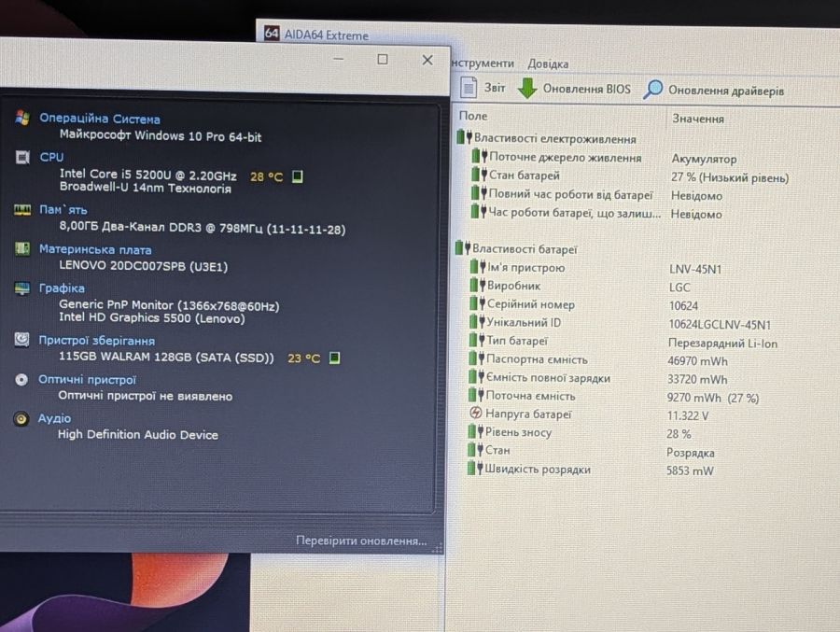Click the memory module icon next to Пам'ять
The height and width of the screenshot is (632, 840).
(x=22, y=210)
